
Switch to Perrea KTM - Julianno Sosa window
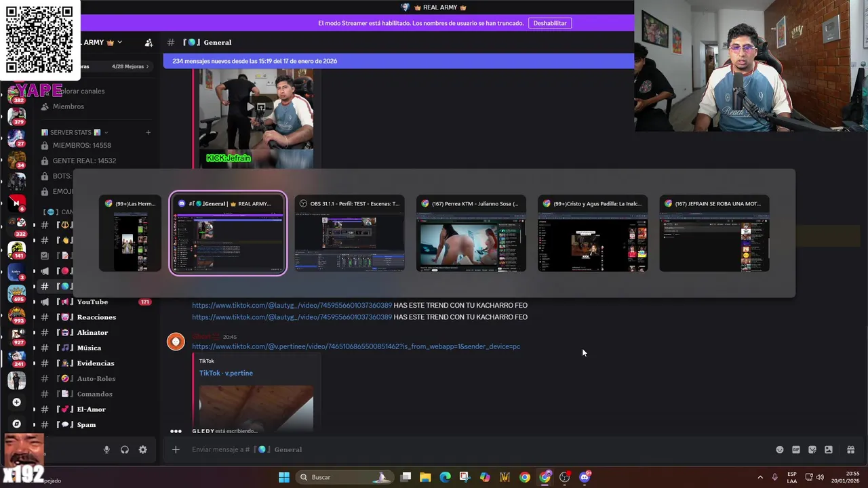point(471,234)
